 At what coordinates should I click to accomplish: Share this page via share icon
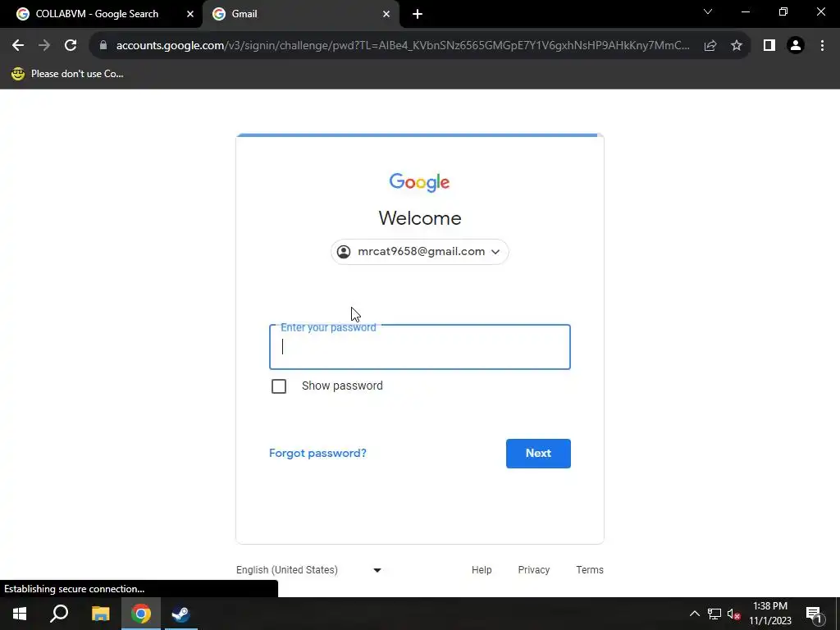(x=710, y=46)
